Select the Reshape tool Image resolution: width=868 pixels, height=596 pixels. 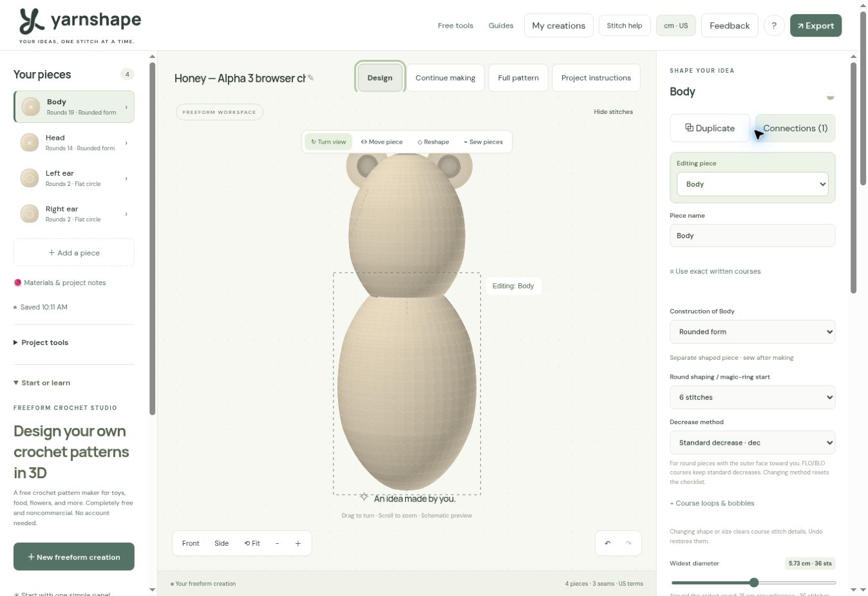[x=433, y=142]
